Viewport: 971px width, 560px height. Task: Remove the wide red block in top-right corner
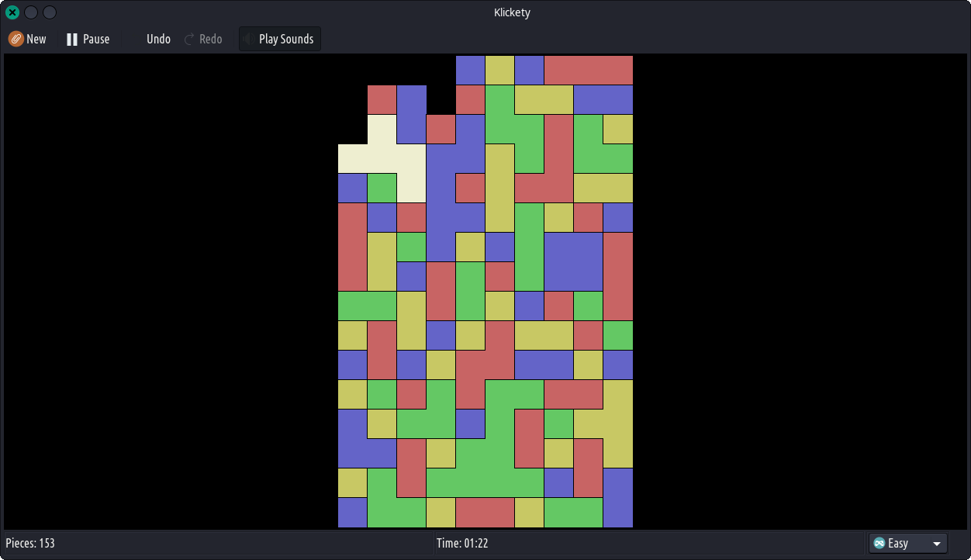point(588,70)
